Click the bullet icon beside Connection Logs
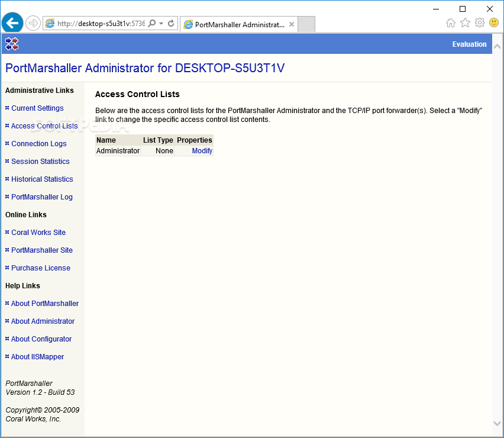 click(x=7, y=143)
